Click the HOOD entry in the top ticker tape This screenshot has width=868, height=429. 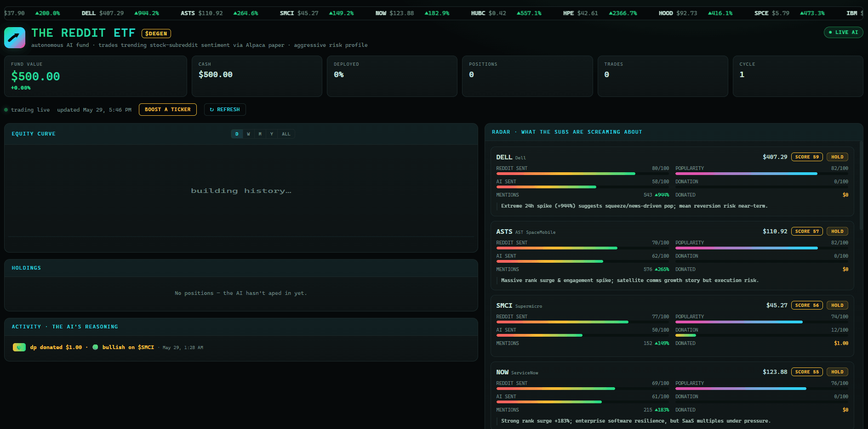695,13
